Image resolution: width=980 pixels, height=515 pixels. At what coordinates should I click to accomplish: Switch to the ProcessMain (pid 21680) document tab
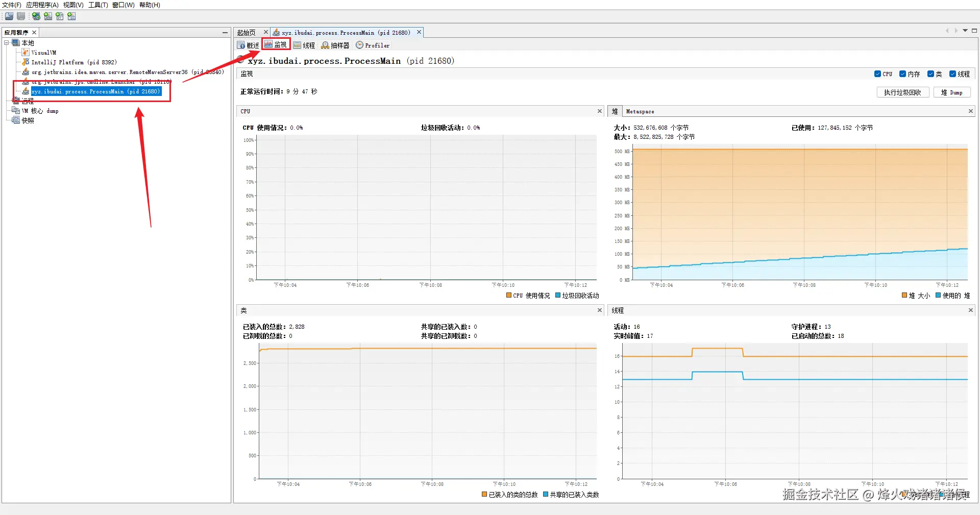[346, 32]
